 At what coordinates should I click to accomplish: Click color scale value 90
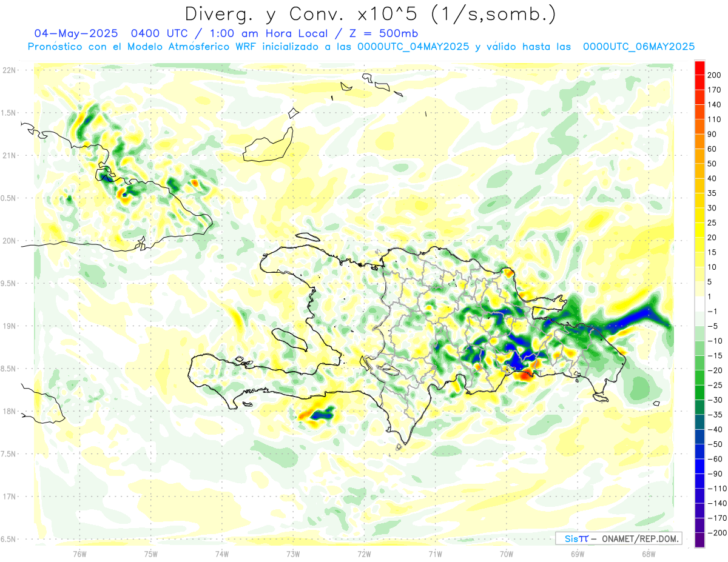[x=712, y=134]
